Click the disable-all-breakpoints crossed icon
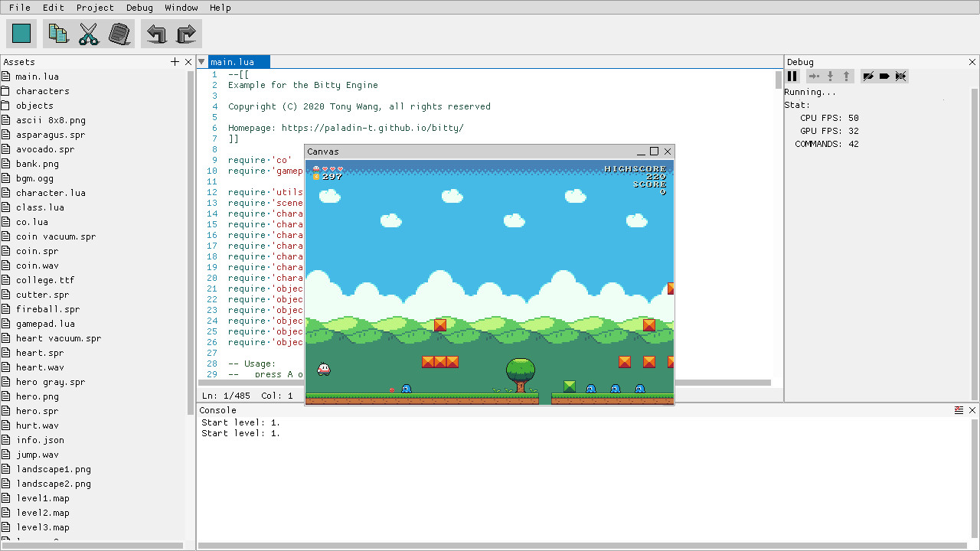This screenshot has height=551, width=980. click(900, 76)
